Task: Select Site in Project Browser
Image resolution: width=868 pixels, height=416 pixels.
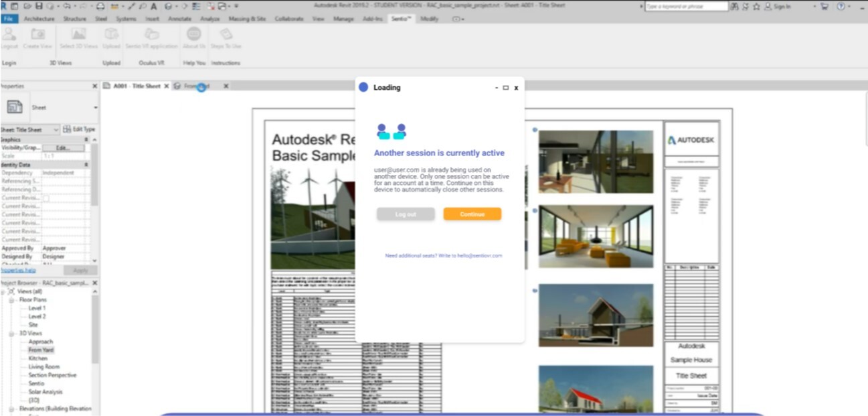Action: tap(33, 325)
